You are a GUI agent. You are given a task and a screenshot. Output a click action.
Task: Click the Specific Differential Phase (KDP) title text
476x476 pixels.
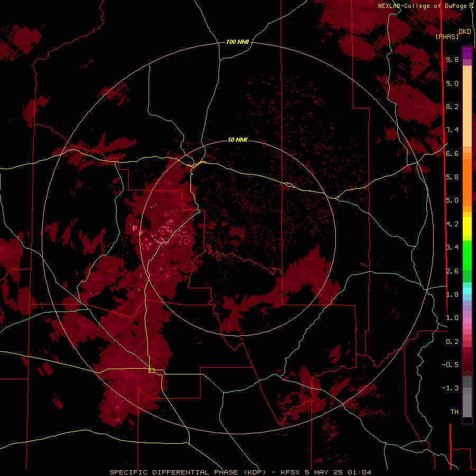pyautogui.click(x=188, y=472)
